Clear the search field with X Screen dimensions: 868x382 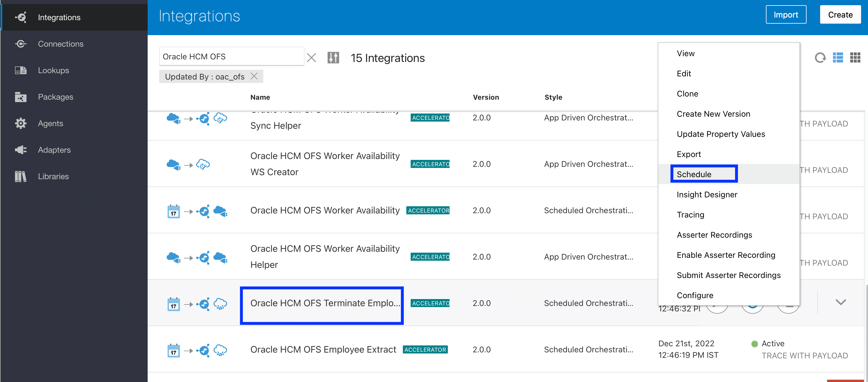(311, 58)
